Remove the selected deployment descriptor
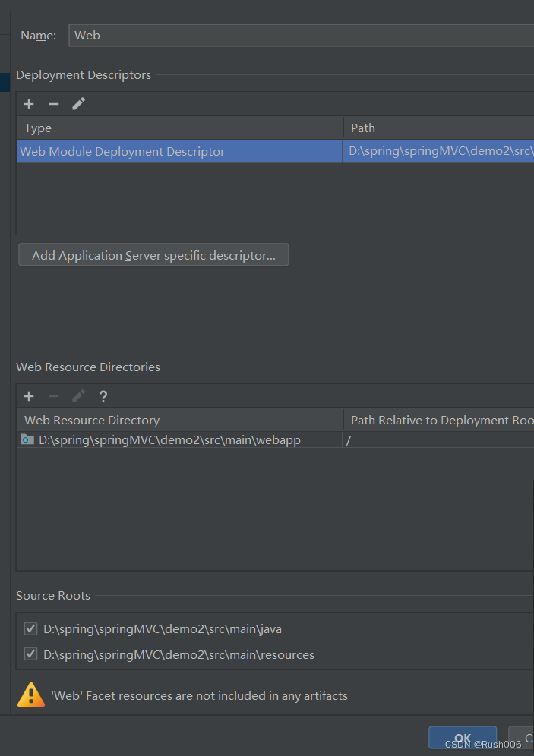The width and height of the screenshot is (534, 756). [53, 104]
